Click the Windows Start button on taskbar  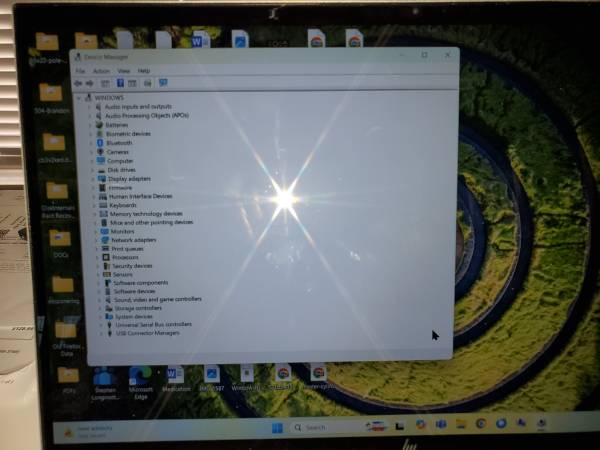click(277, 429)
